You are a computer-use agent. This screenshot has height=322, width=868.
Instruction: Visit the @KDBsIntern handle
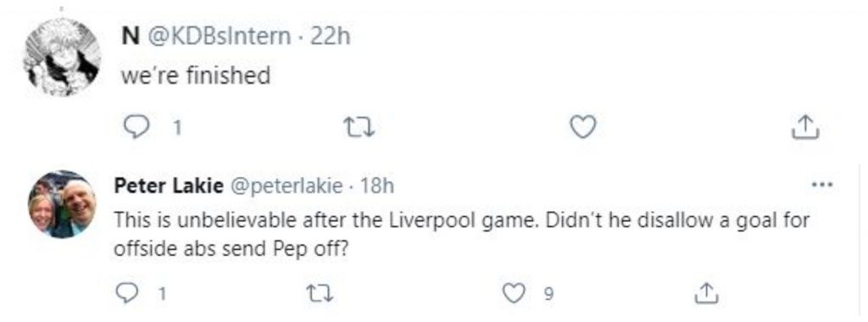(x=218, y=36)
